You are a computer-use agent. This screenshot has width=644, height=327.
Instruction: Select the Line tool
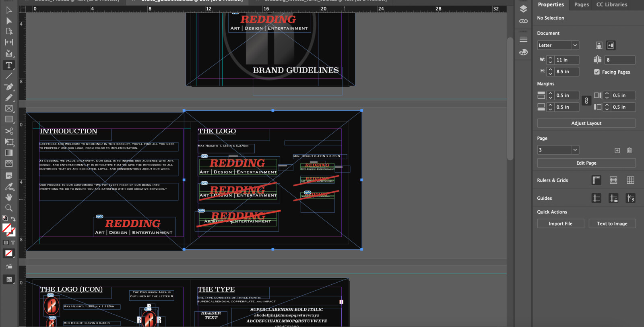click(9, 76)
